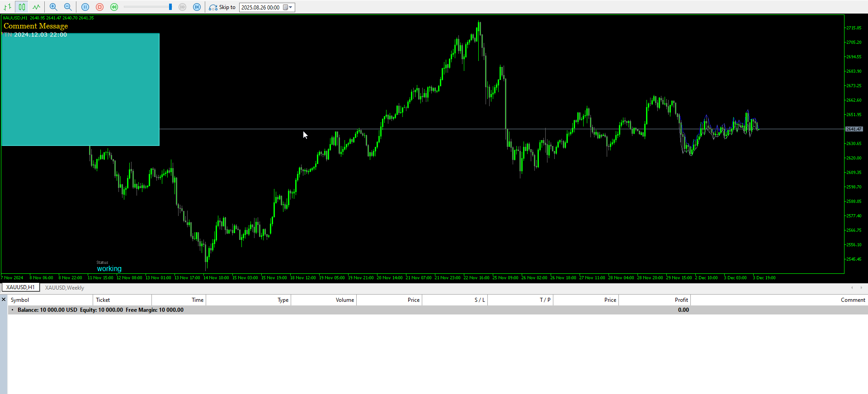
Task: Click the disabled fast-forward button
Action: [x=183, y=7]
